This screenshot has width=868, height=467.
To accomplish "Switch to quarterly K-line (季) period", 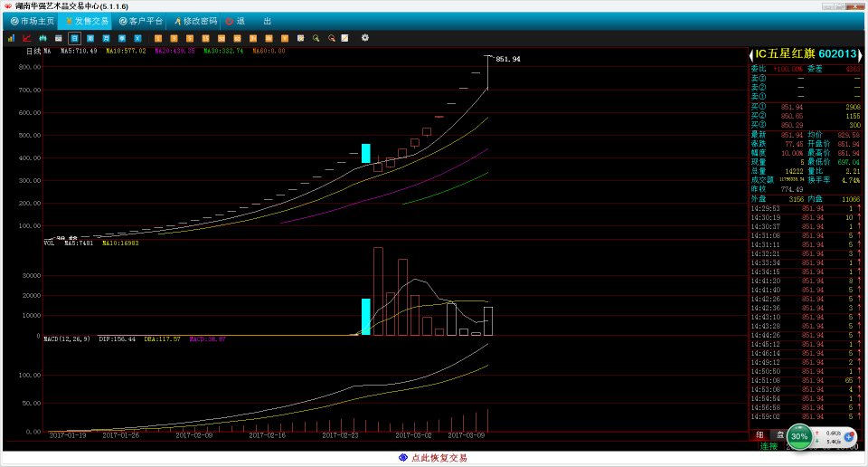I will (x=122, y=38).
